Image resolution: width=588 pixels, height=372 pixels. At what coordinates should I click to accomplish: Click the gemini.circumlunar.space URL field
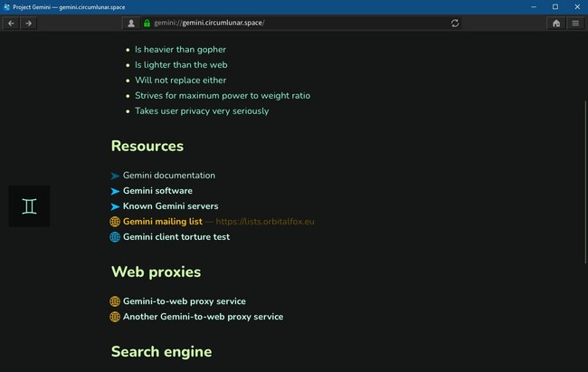(x=300, y=23)
